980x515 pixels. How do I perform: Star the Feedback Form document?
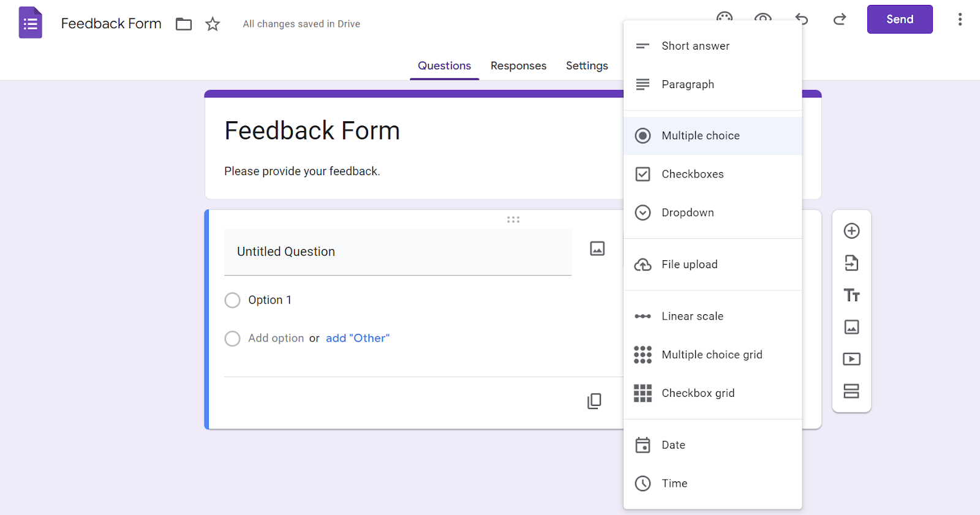pyautogui.click(x=213, y=24)
